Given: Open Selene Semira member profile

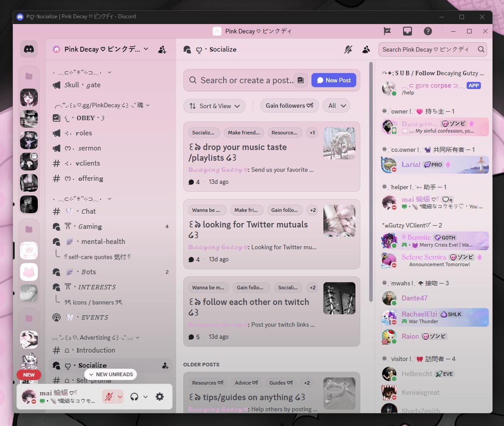Looking at the screenshot, I should 435,260.
